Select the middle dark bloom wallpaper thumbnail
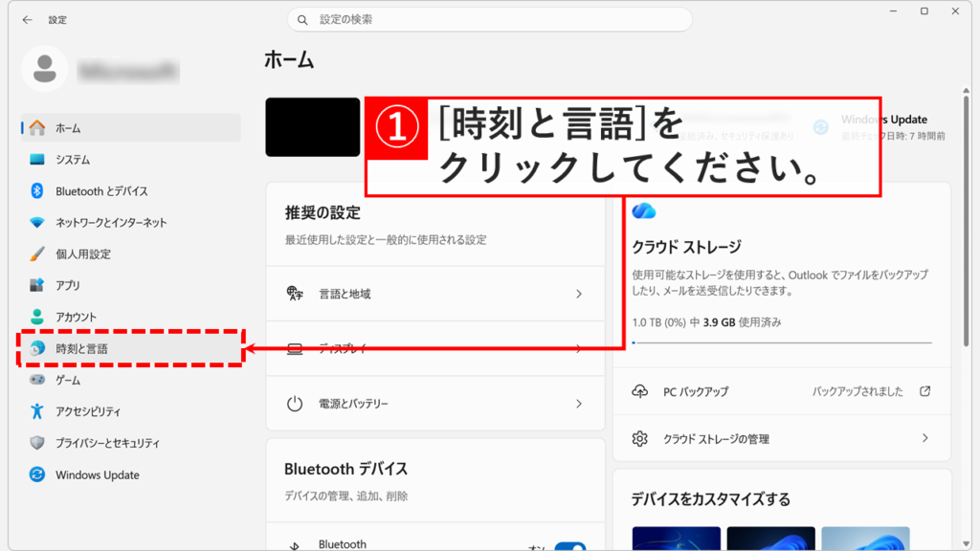Image resolution: width=980 pixels, height=551 pixels. 770,539
